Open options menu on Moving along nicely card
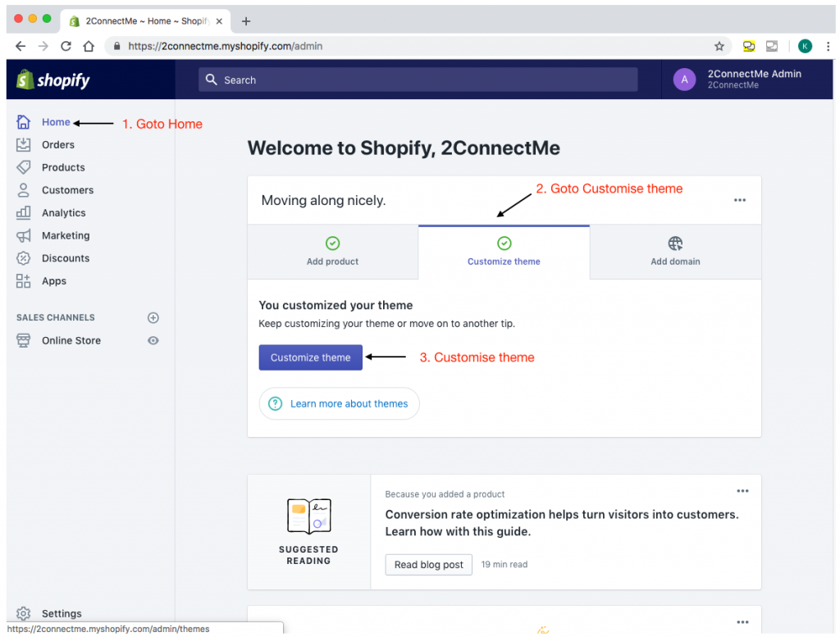840x637 pixels. point(740,200)
